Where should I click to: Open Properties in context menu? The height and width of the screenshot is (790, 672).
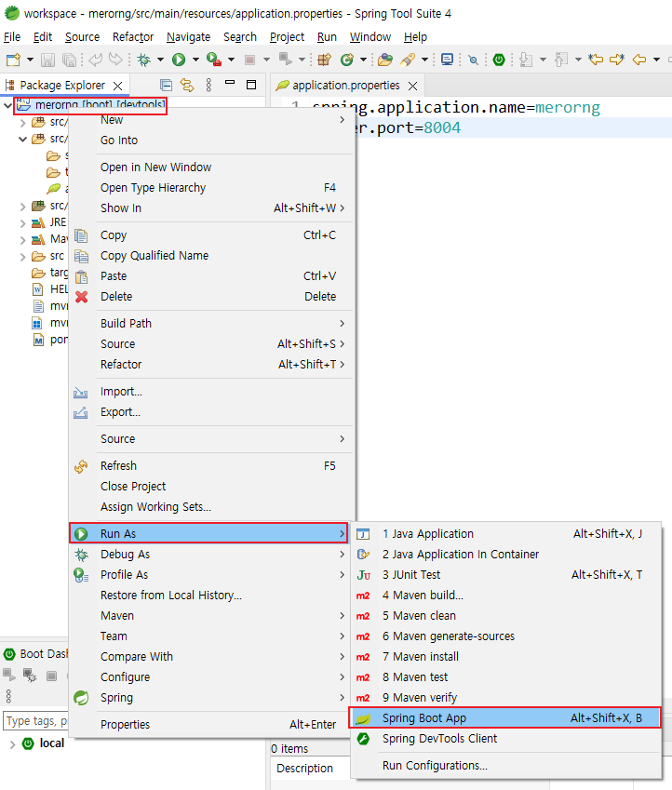(x=211, y=725)
